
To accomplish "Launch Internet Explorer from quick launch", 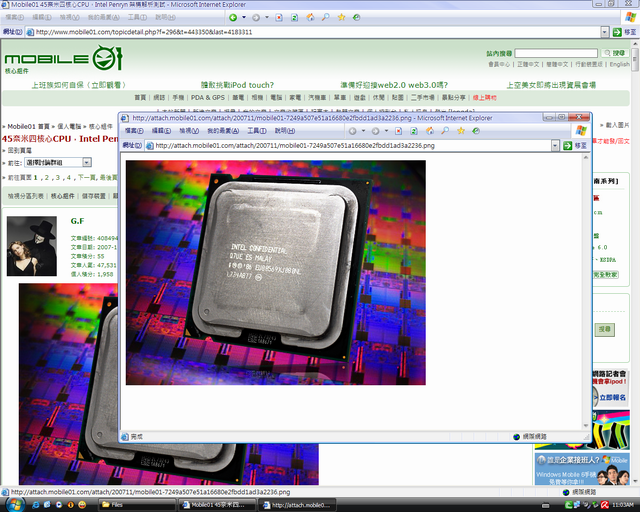I will click(36, 505).
